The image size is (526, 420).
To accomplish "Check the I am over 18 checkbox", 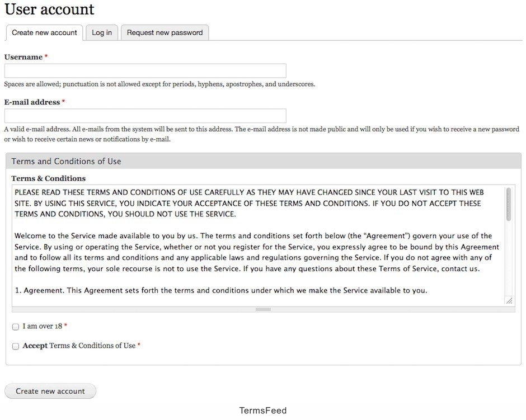I will click(16, 327).
